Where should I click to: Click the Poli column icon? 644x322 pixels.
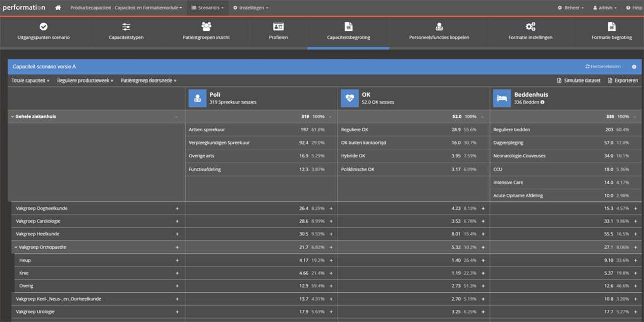197,98
